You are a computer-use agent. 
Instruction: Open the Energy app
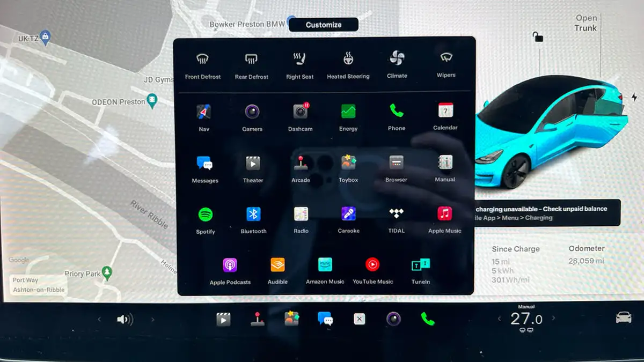(x=348, y=117)
